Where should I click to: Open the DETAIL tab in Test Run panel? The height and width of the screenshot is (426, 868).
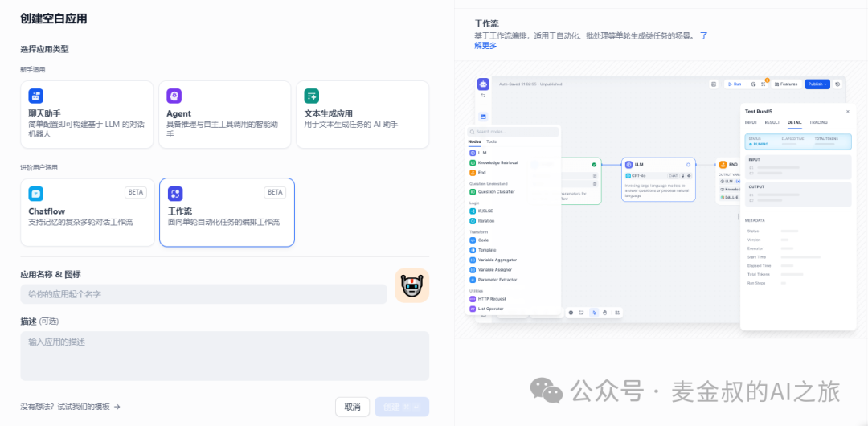794,122
